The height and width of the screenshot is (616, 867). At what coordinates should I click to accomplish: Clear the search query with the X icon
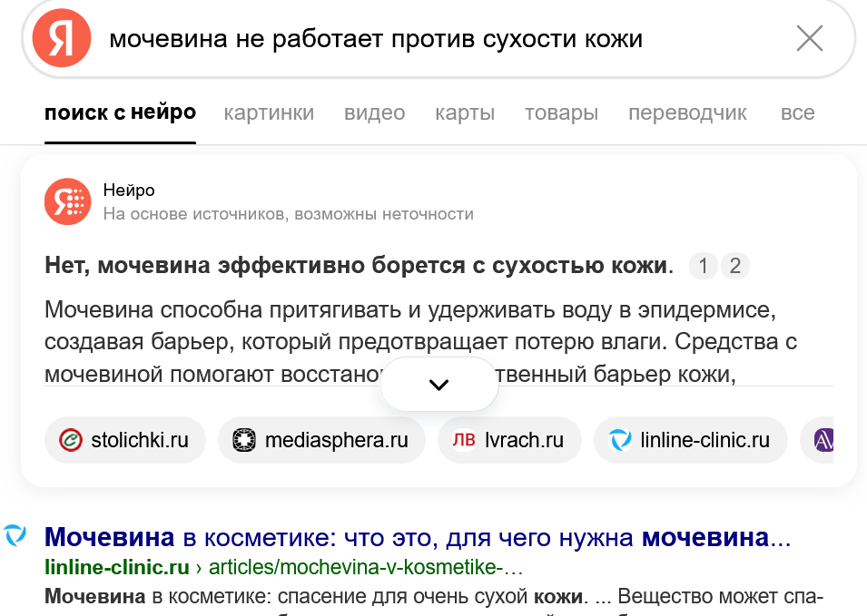point(809,38)
